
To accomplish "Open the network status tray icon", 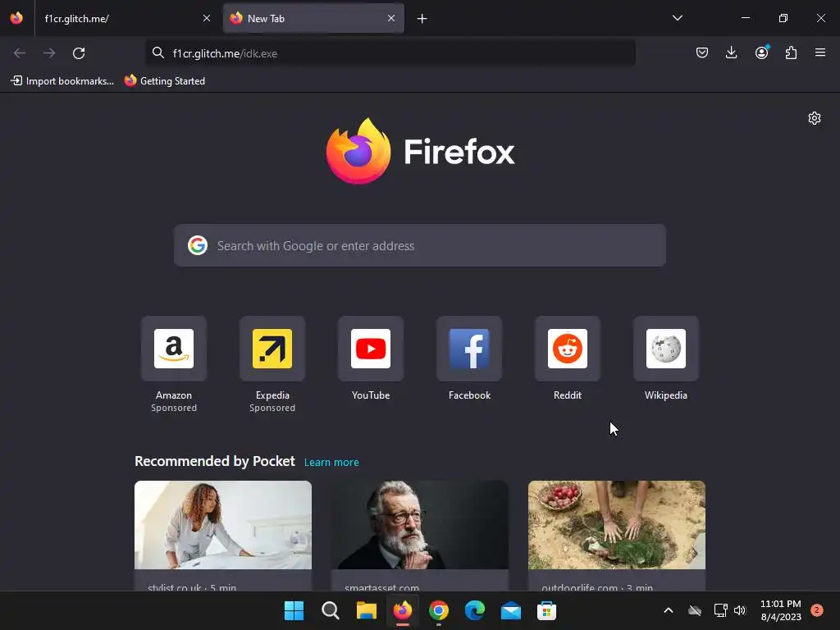I will tap(720, 610).
